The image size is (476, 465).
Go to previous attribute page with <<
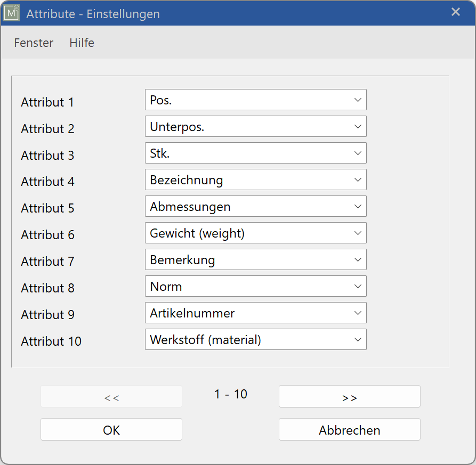click(x=111, y=396)
